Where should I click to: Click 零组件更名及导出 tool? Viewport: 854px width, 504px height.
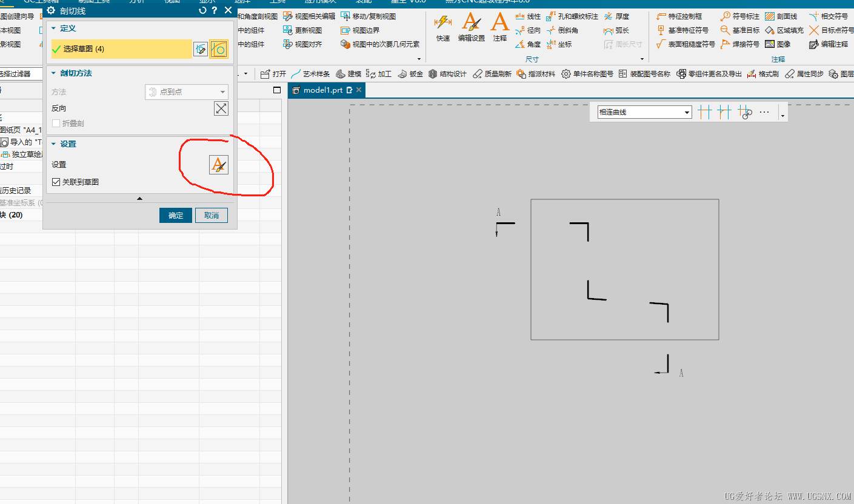[709, 74]
